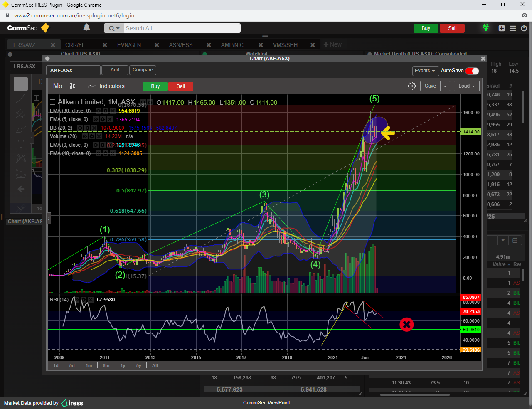Viewport: 532px width, 409px height.
Task: Open dropdown beside calendar in Market Depth
Action: [503, 240]
